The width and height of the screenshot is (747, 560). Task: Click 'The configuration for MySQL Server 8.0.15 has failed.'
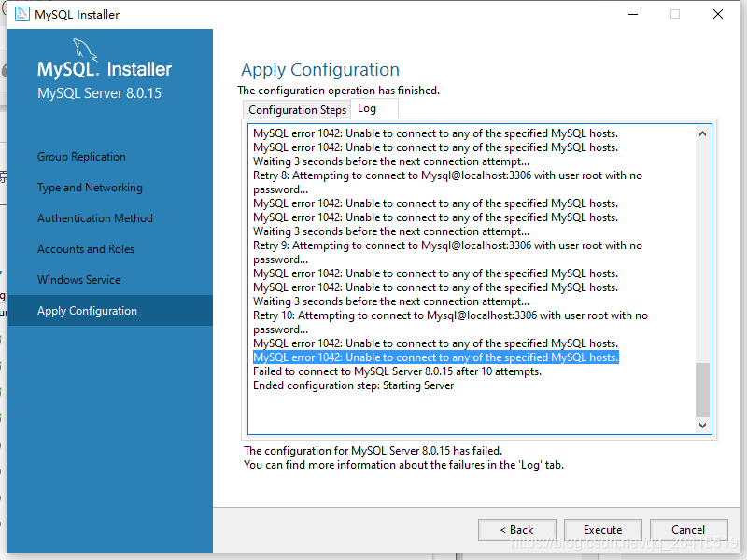[373, 451]
